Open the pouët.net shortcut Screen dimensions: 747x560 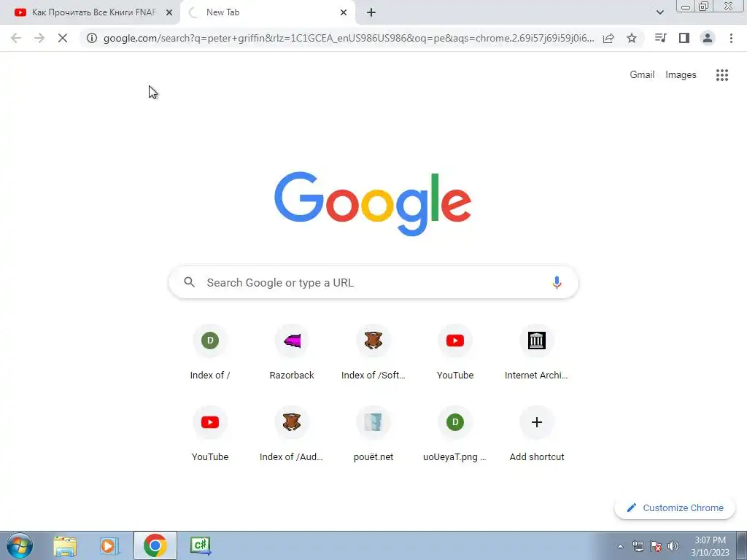(x=373, y=435)
